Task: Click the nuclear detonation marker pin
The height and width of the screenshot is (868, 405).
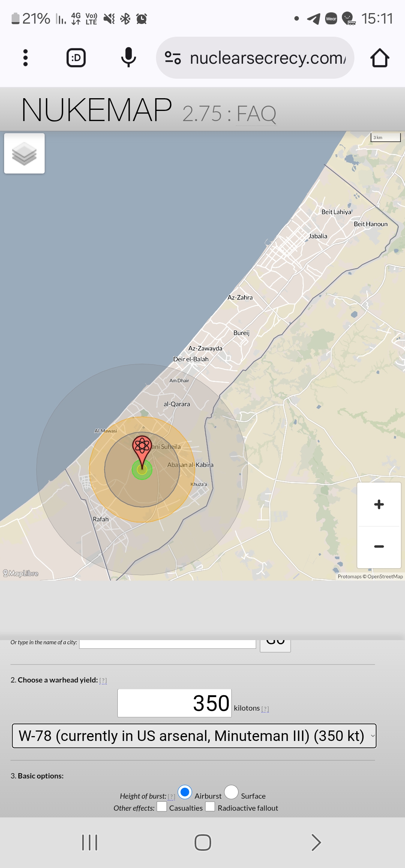Action: coord(142,452)
